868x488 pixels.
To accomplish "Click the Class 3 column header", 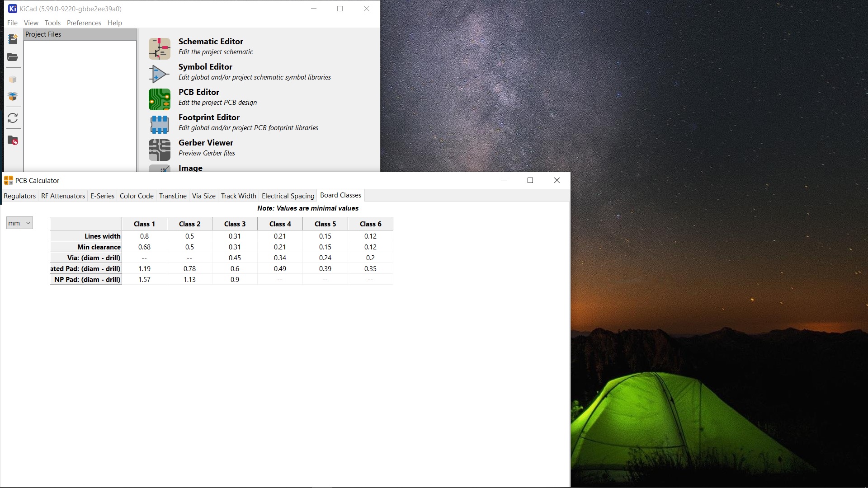I will click(x=235, y=224).
